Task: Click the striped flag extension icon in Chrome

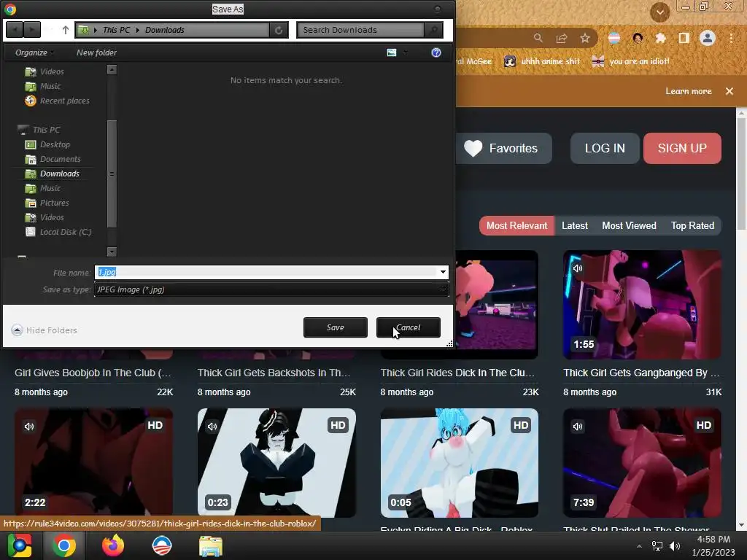Action: 614,38
